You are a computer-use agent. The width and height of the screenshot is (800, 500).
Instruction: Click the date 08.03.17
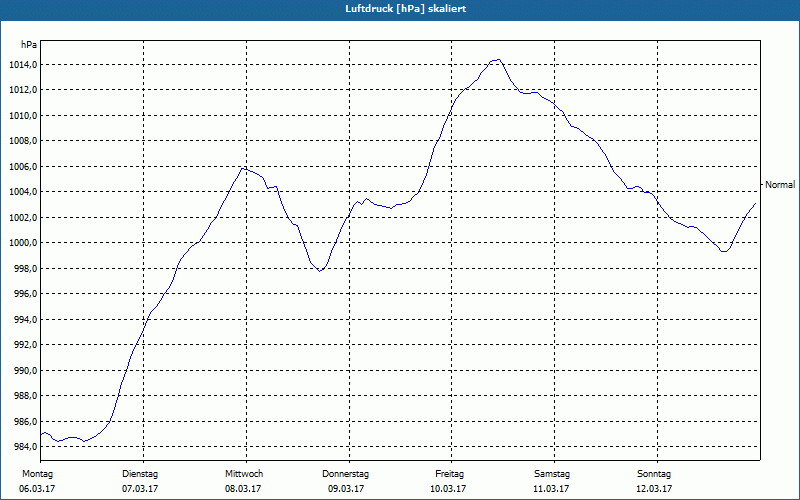(243, 489)
